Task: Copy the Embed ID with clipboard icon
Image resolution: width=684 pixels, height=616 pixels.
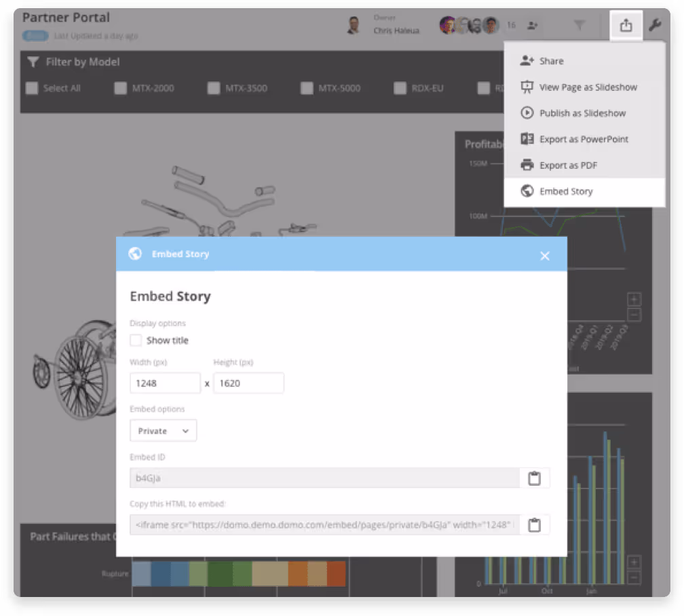Action: [x=535, y=478]
